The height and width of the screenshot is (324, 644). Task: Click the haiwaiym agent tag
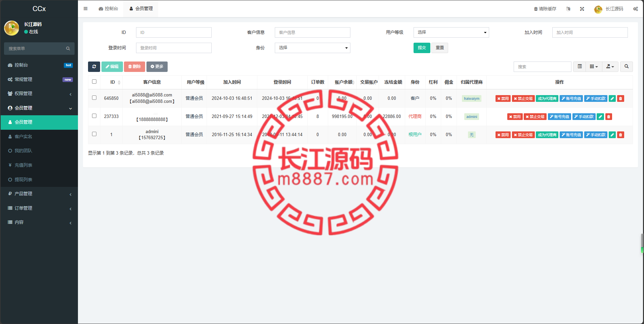tap(472, 98)
